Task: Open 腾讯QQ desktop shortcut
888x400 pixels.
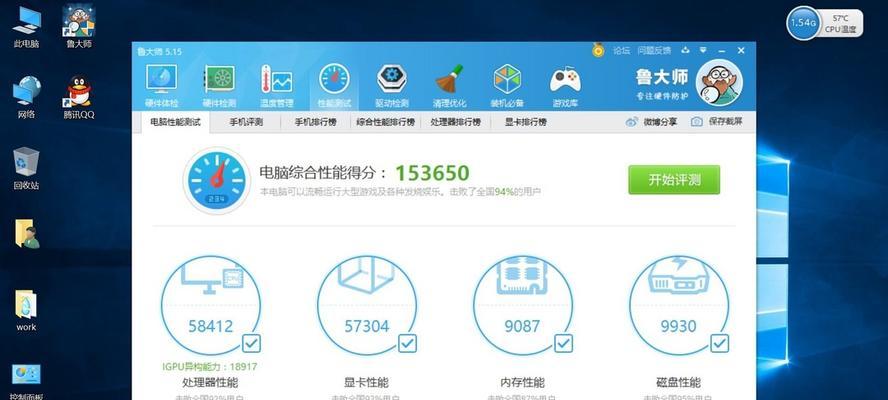Action: coord(79,97)
